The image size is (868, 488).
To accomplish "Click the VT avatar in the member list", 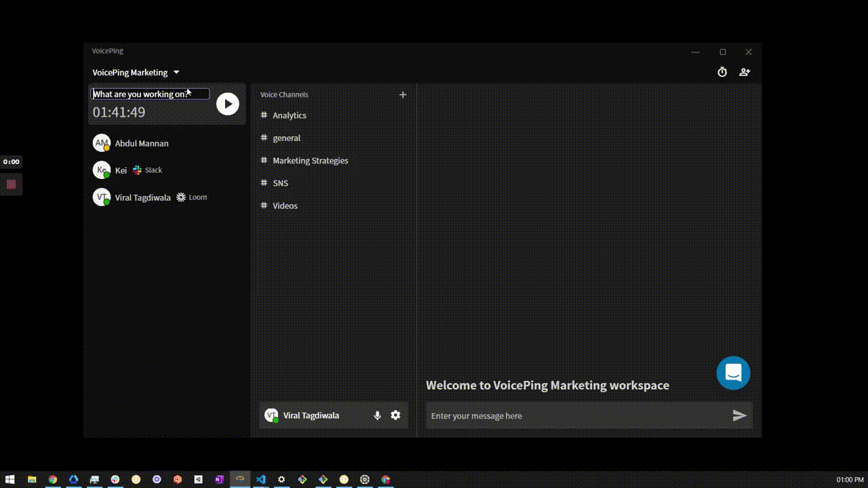I will click(101, 197).
